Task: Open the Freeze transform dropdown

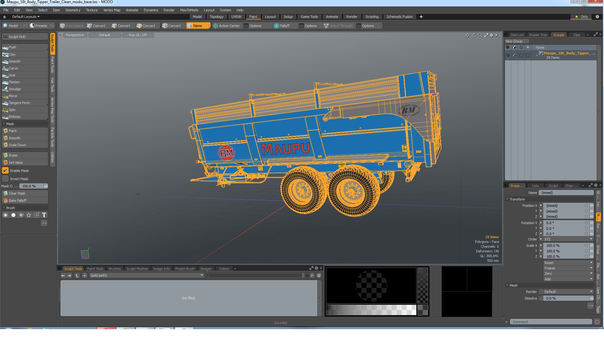Action: (x=568, y=268)
